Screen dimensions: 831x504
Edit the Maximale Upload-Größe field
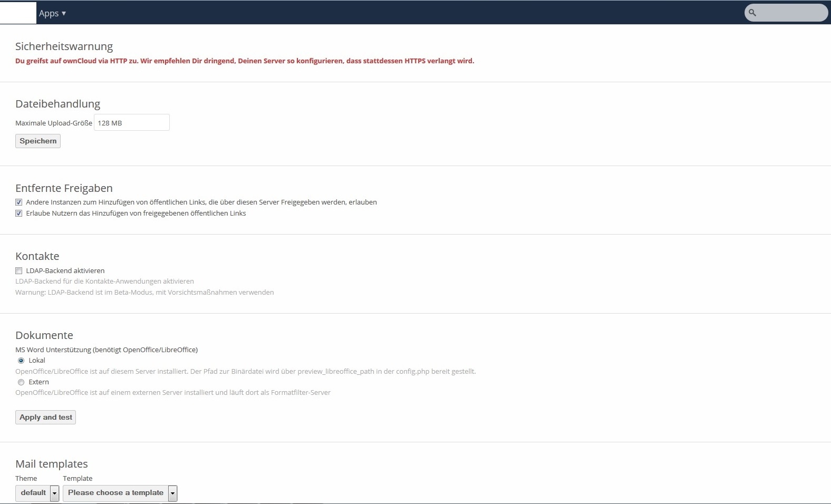[x=132, y=123]
